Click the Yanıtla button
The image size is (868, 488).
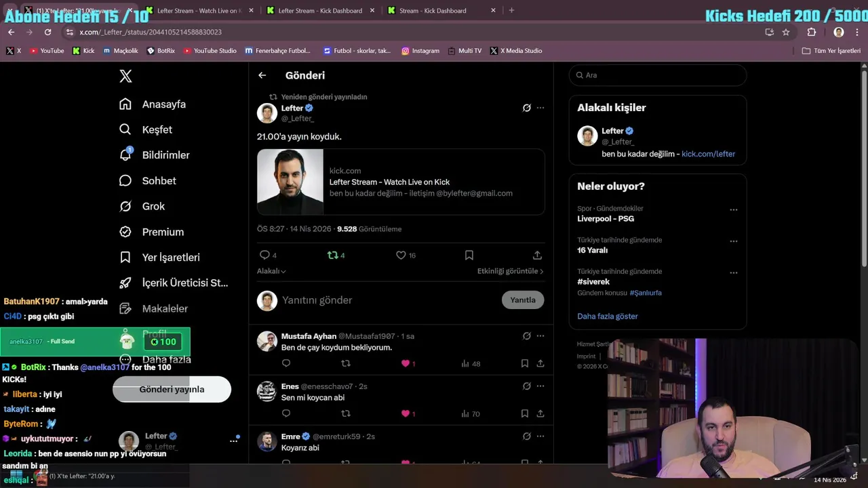click(x=523, y=300)
